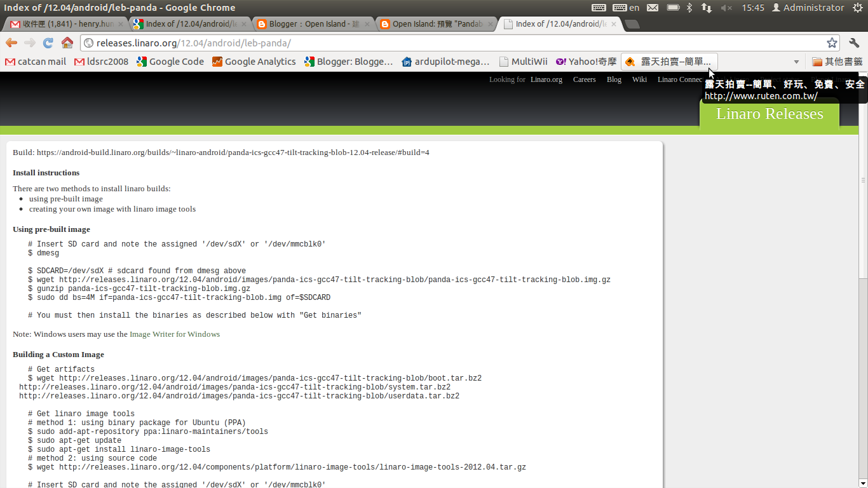Click the browser Forward arrow
This screenshot has width=868, height=488.
tap(30, 43)
